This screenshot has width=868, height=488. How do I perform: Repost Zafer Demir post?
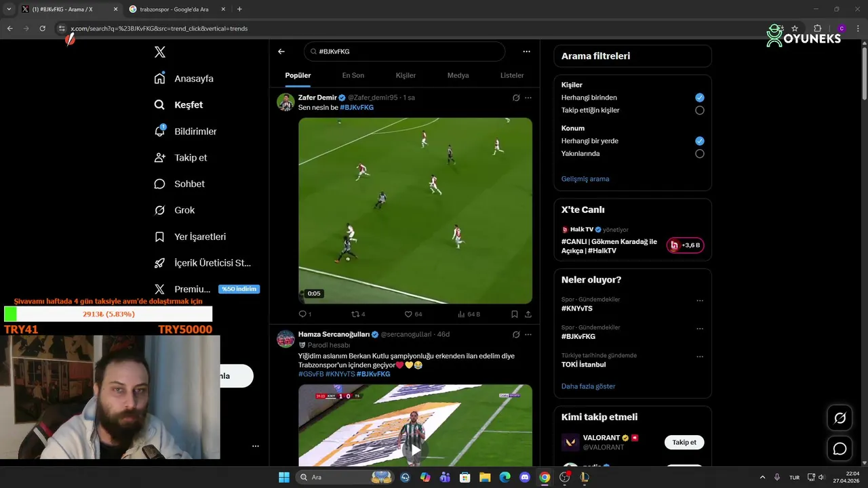click(358, 314)
